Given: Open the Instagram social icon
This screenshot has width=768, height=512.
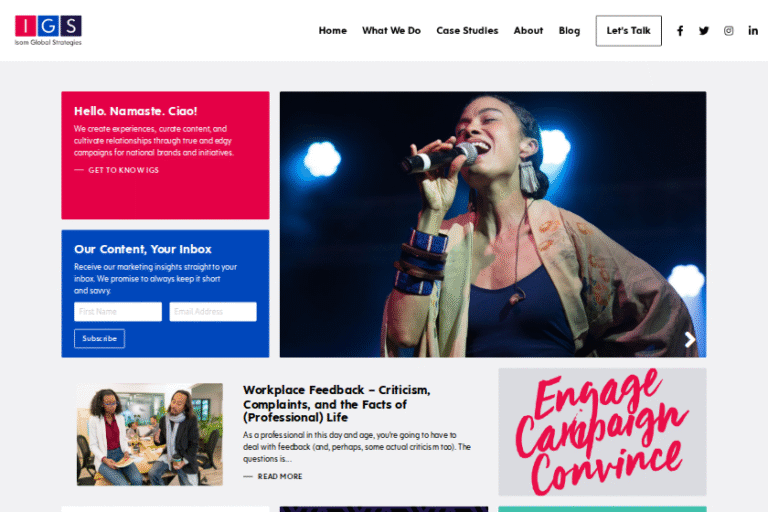Looking at the screenshot, I should (728, 31).
